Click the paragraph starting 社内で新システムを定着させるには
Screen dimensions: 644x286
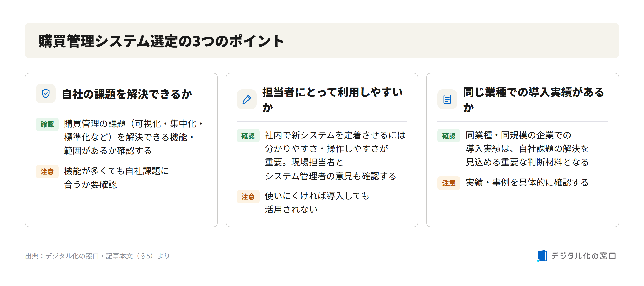click(335, 156)
